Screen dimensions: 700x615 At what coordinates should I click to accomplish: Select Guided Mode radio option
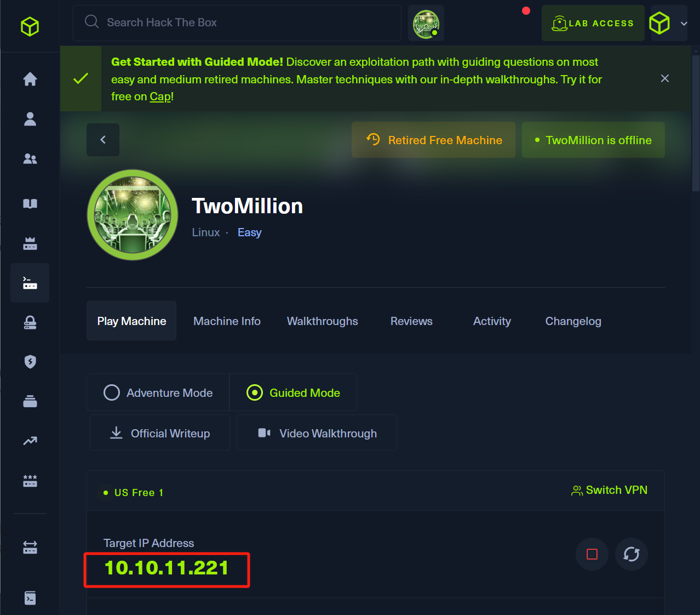point(293,392)
